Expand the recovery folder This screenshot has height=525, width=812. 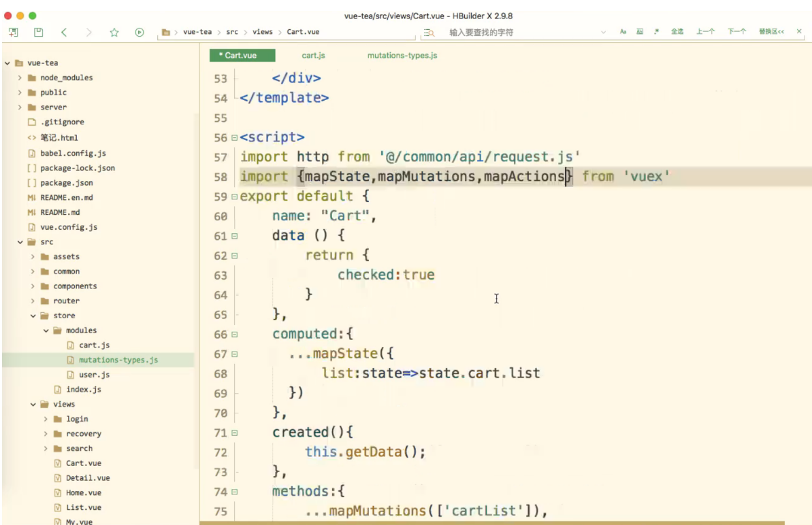[x=46, y=434]
